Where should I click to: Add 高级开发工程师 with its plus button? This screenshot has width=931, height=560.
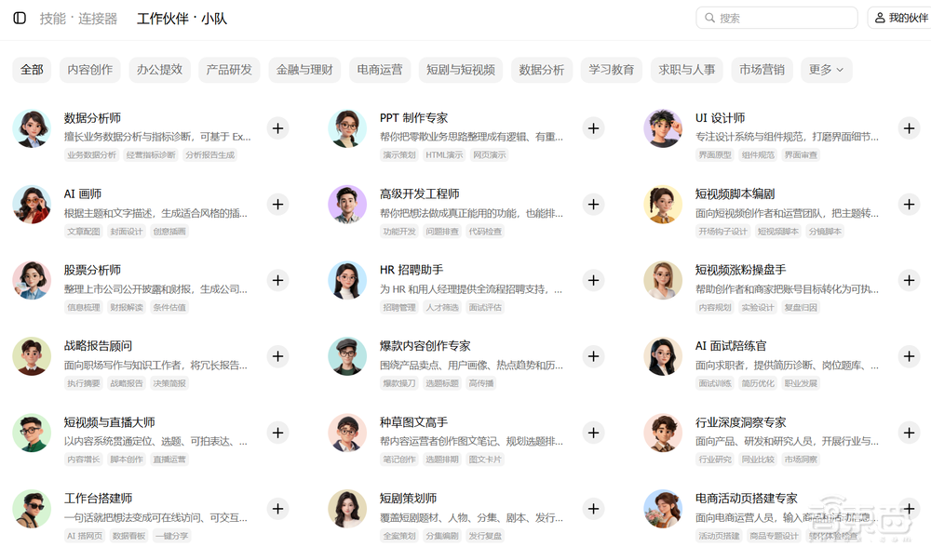pyautogui.click(x=593, y=204)
